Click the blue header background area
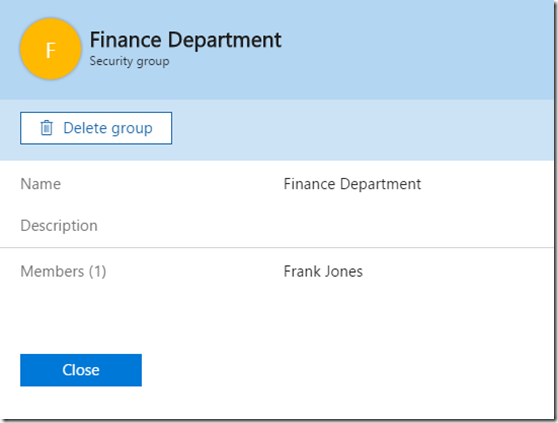Screen dimensions: 558x423 [x=409, y=50]
